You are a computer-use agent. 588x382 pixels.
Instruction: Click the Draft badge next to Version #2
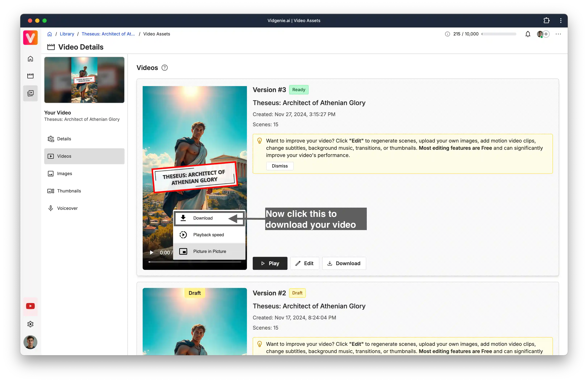[297, 293]
